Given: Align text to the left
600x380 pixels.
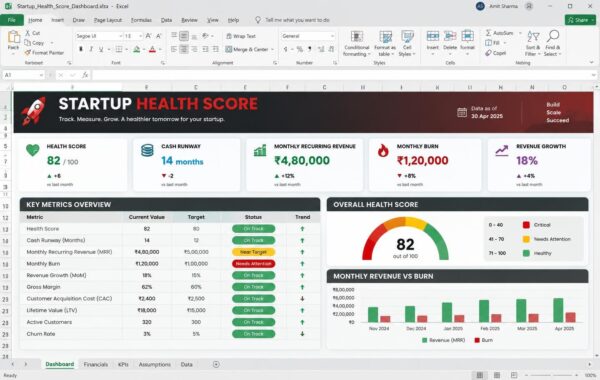Looking at the screenshot, I should pos(174,49).
